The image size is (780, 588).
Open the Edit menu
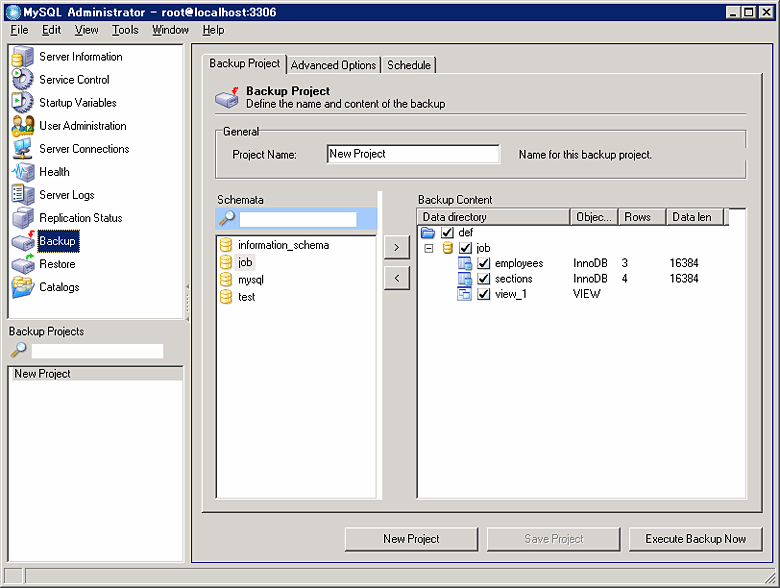point(51,30)
